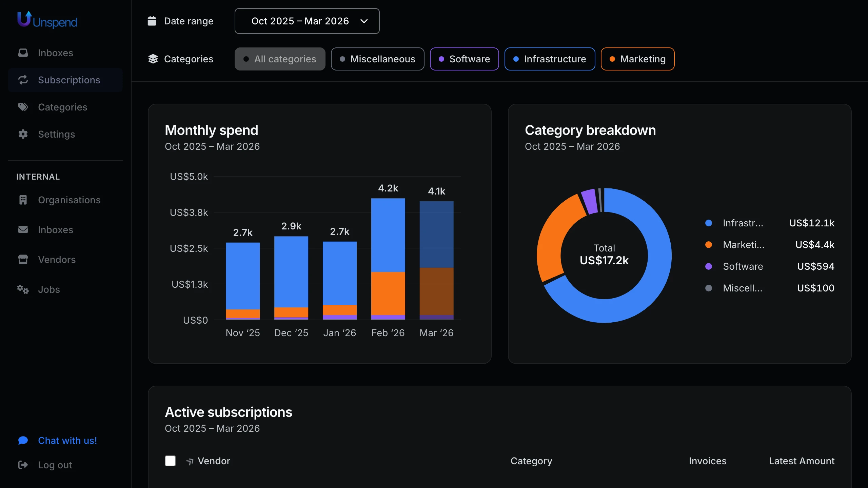Viewport: 868px width, 488px height.
Task: Toggle the Marketing category filter
Action: pos(637,59)
